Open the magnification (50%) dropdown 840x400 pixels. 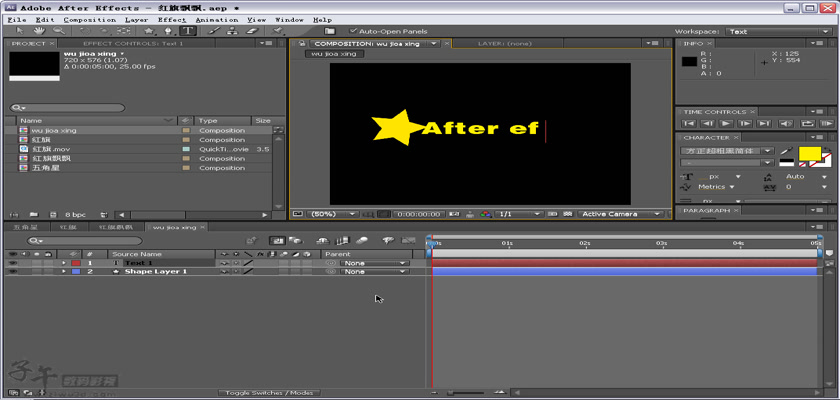tap(332, 214)
